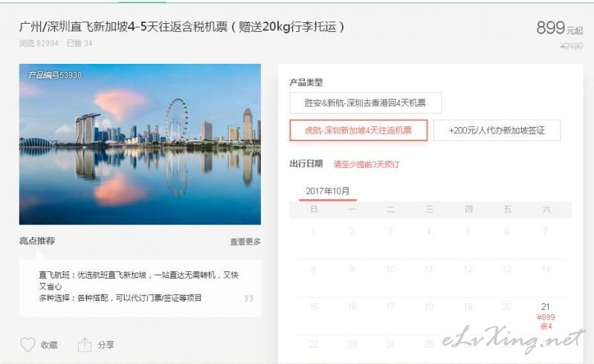594x364 pixels.
Task: Click the 日 Sunday column header
Action: point(314,209)
